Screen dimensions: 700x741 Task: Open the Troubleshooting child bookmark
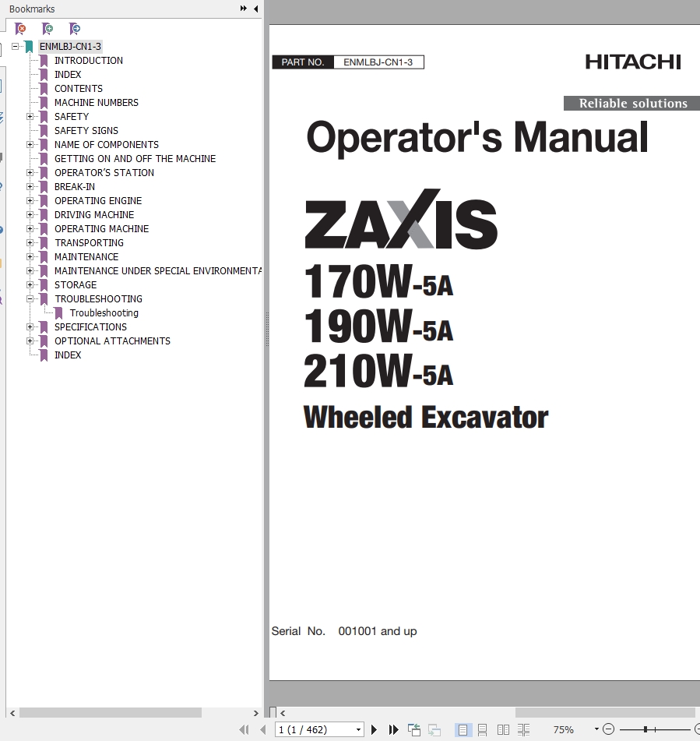click(x=104, y=313)
